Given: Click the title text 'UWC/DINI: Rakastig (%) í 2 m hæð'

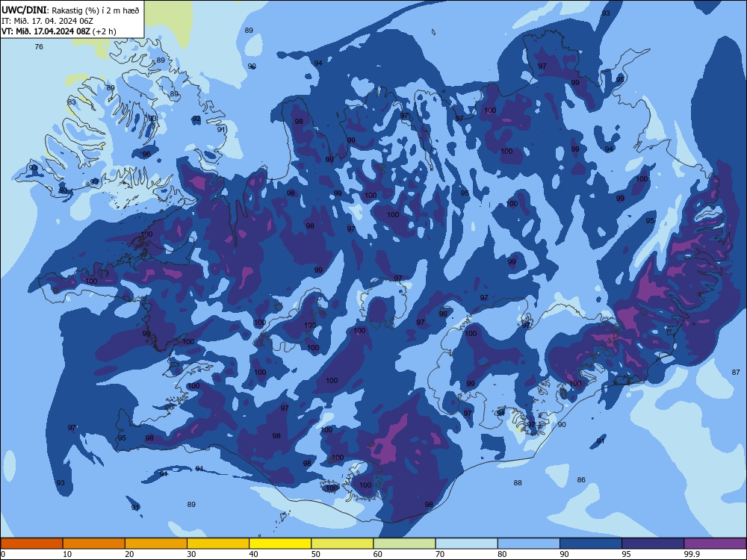Looking at the screenshot, I should [70, 10].
